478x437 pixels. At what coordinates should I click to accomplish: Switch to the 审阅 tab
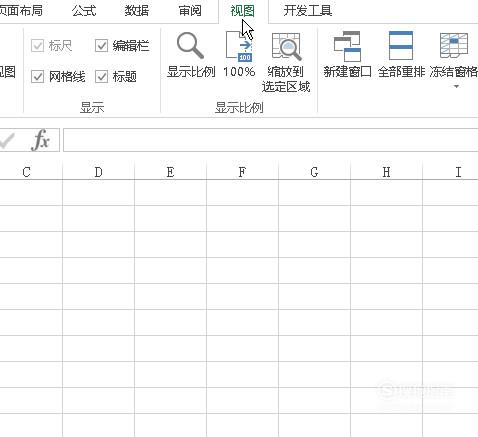190,11
